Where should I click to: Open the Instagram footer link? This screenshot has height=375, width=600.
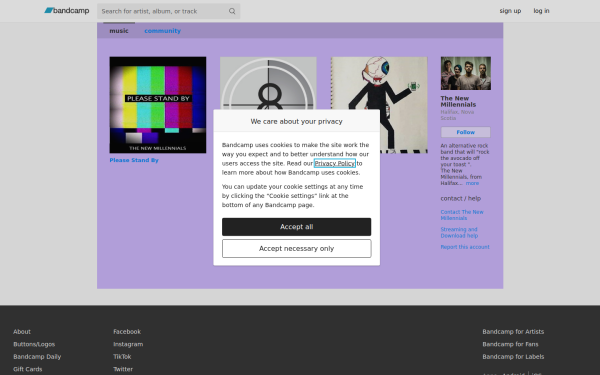tap(128, 344)
